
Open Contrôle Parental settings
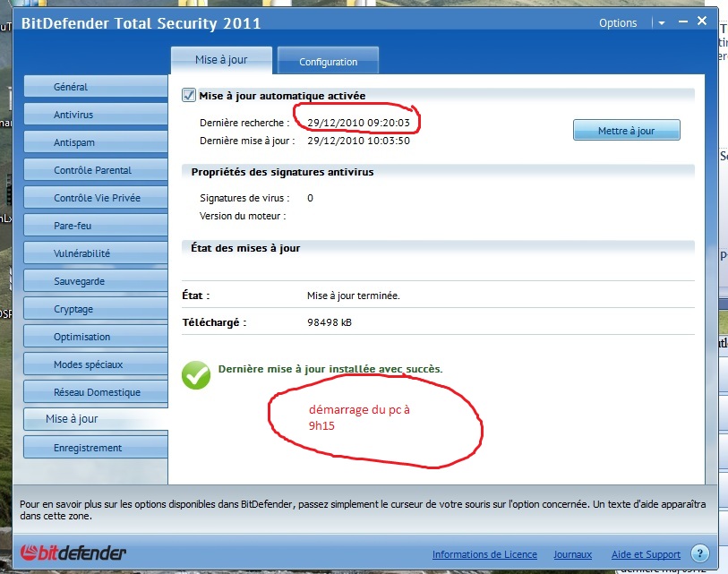96,170
